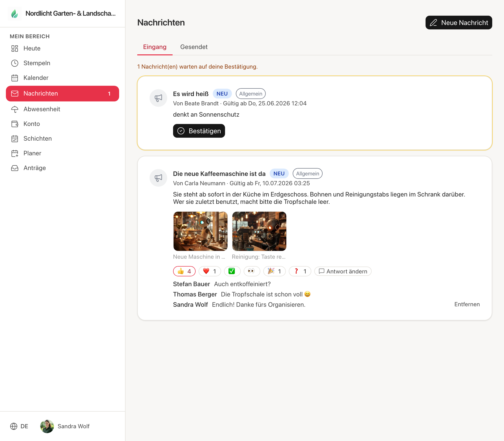Click Entfernen next to Sandra's comment
This screenshot has width=504, height=441.
point(467,305)
